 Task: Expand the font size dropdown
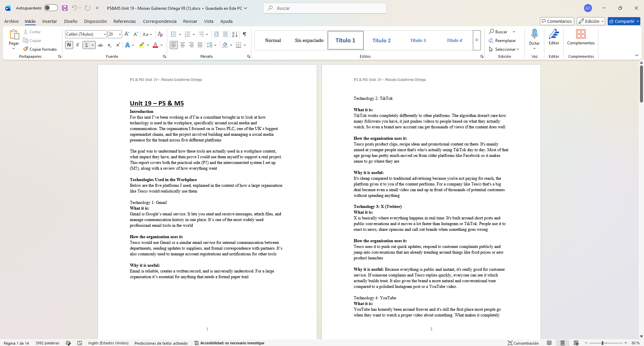[x=120, y=34]
